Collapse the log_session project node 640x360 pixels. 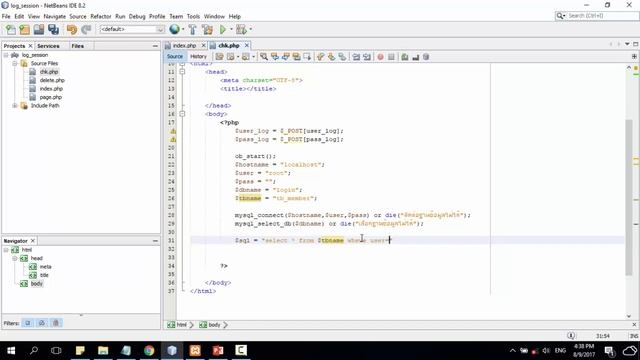coord(6,55)
